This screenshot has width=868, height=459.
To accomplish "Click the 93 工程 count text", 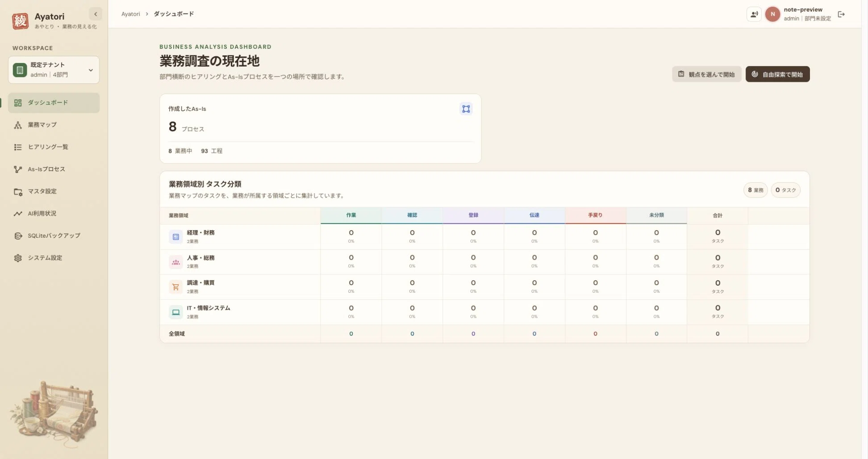I will (212, 151).
